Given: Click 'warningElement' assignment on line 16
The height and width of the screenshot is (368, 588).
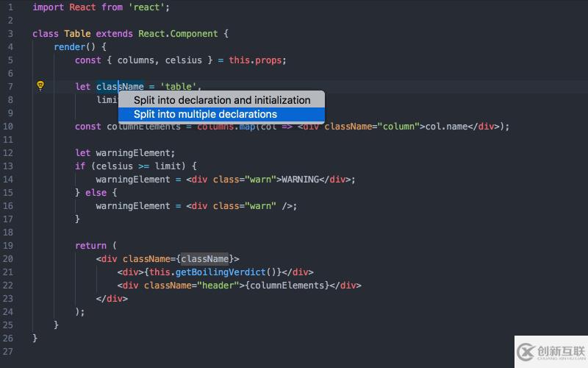Looking at the screenshot, I should coord(133,206).
